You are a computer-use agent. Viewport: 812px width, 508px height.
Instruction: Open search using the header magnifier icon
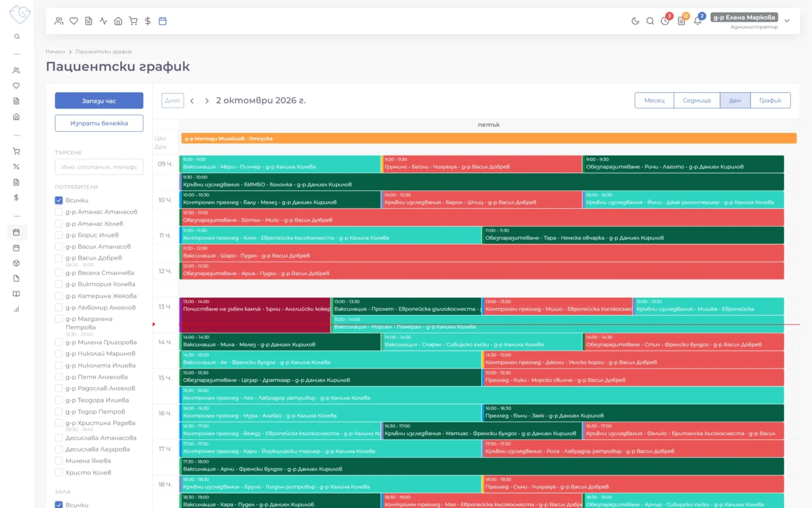[650, 21]
